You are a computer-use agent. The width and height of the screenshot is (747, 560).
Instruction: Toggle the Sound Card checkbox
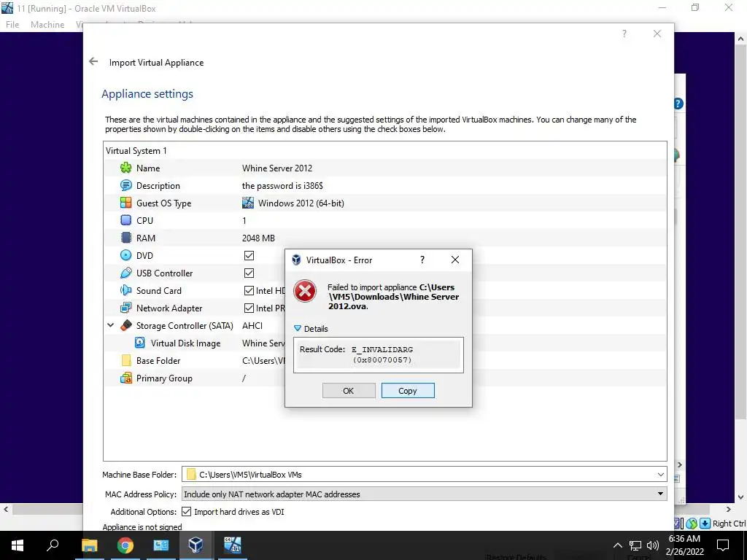[249, 290]
